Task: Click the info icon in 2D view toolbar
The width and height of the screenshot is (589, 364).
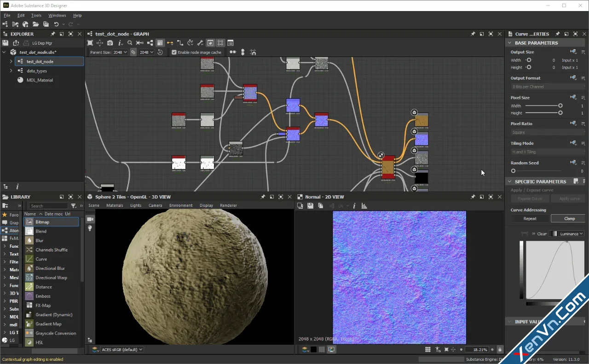Action: coord(354,206)
